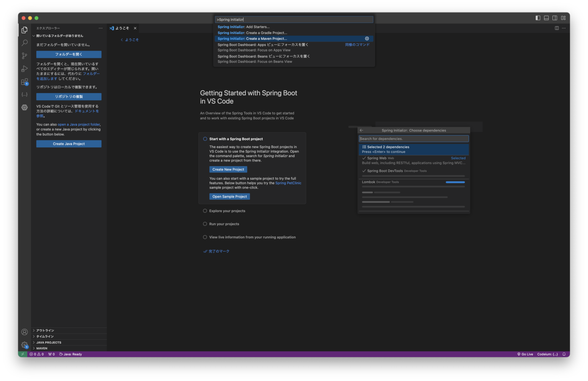
Task: Select the Run your projects radio button
Action: pyautogui.click(x=205, y=224)
